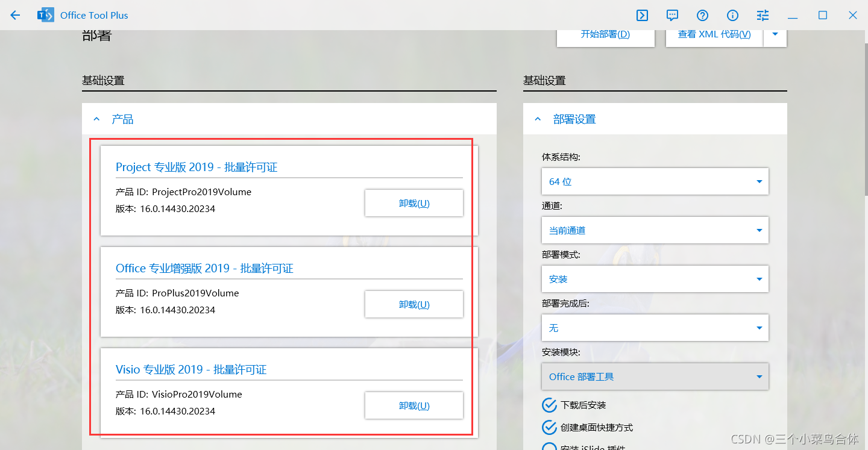Click the back arrow in the title bar
This screenshot has height=450, width=868.
click(14, 15)
